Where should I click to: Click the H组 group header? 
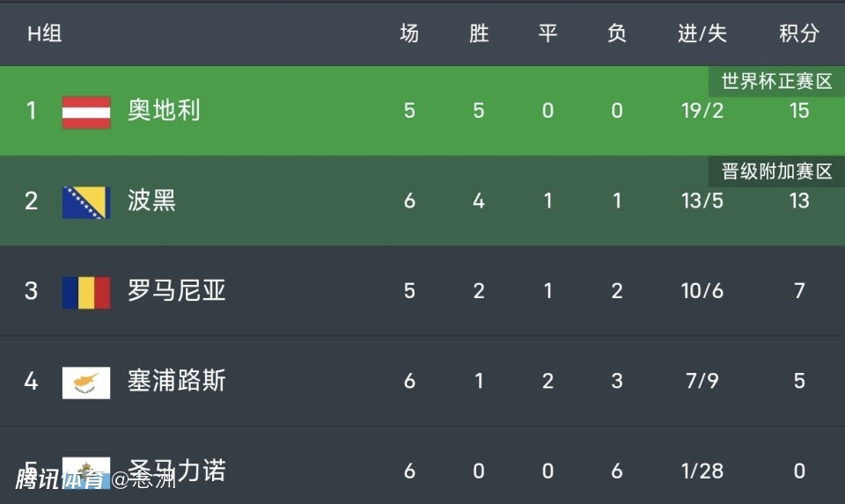tap(44, 34)
